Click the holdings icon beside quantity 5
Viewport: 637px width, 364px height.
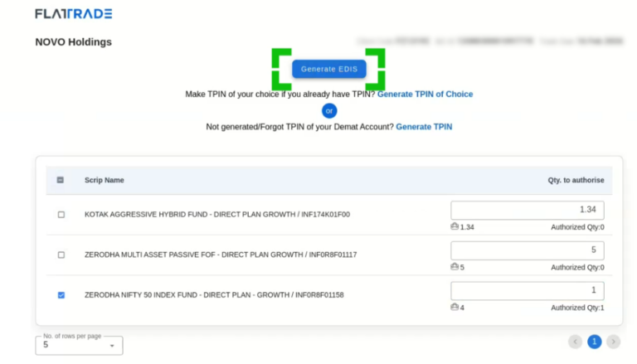click(x=455, y=267)
